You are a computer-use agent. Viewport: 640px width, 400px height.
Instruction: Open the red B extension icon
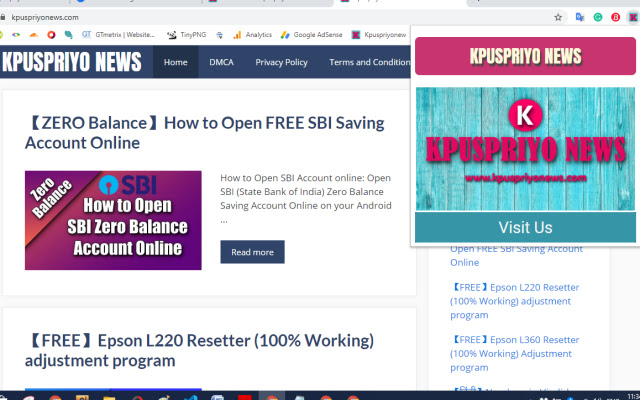[616, 17]
